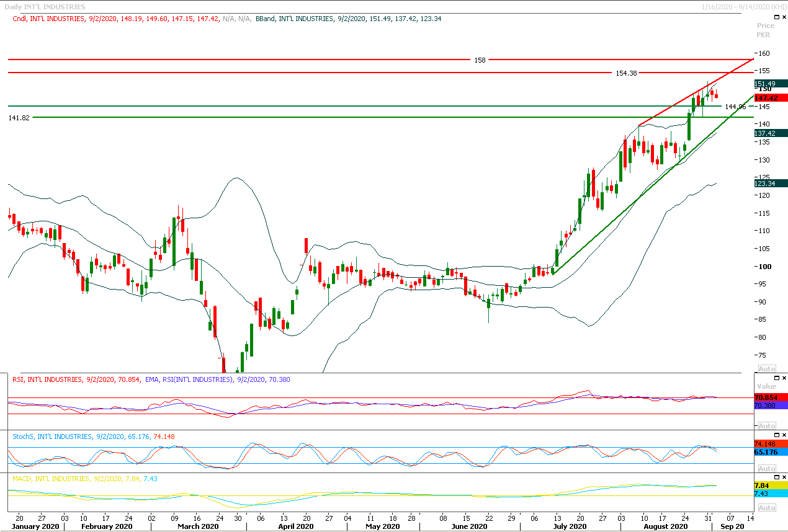Click the February 2020 axis label
The image size is (788, 532).
tap(107, 526)
